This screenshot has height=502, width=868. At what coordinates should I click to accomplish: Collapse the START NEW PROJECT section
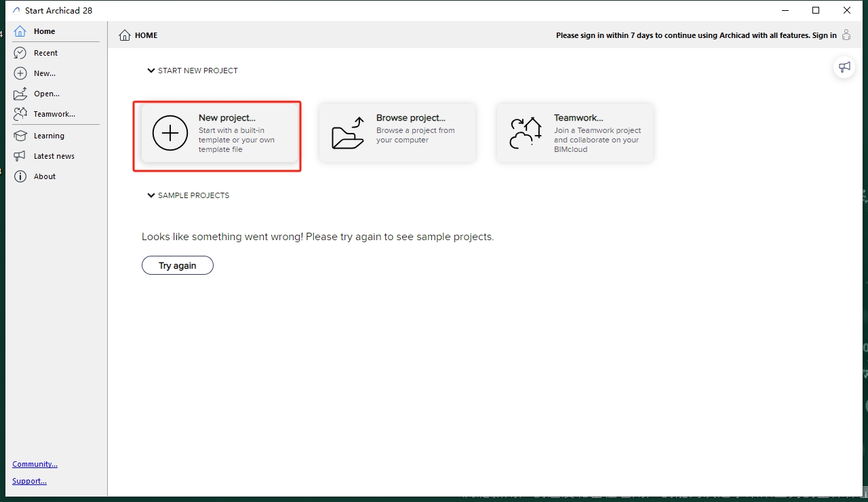(x=151, y=71)
